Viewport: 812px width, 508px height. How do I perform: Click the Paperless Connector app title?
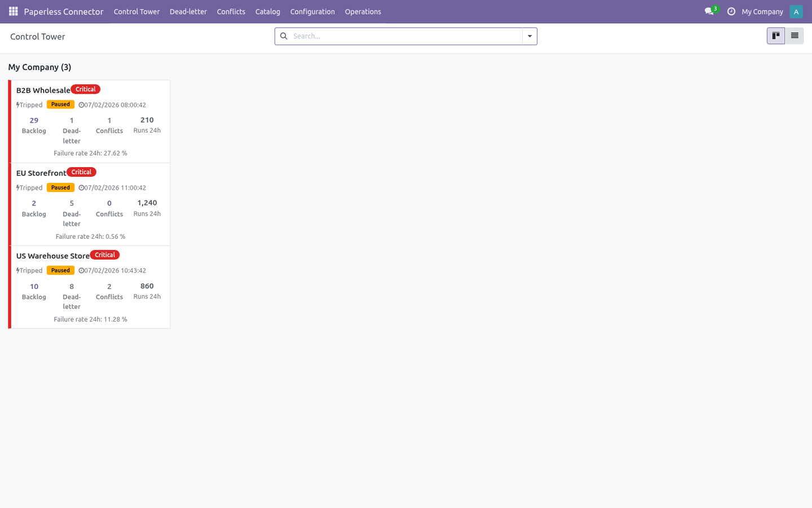pyautogui.click(x=64, y=11)
